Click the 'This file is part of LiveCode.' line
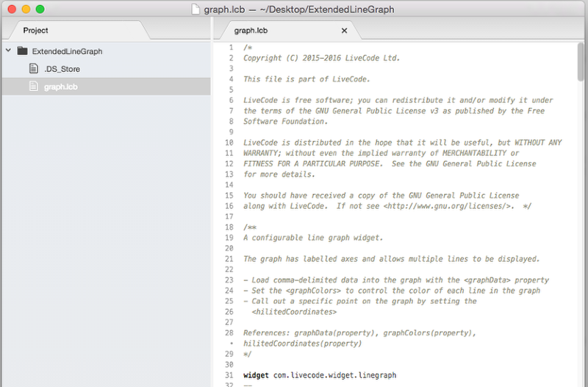Image resolution: width=588 pixels, height=387 pixels. click(x=306, y=79)
